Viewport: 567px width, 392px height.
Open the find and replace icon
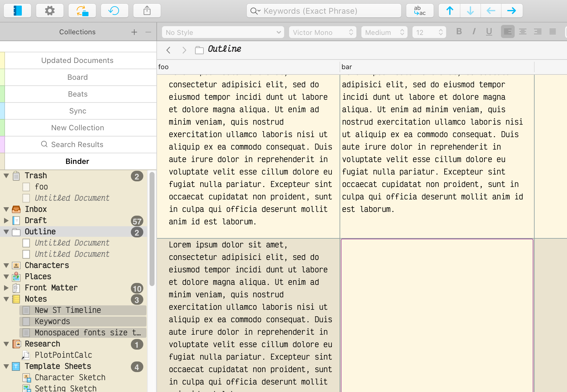tap(420, 11)
